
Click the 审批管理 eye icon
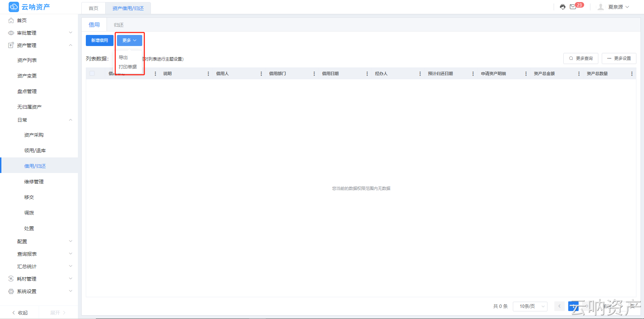(x=11, y=33)
